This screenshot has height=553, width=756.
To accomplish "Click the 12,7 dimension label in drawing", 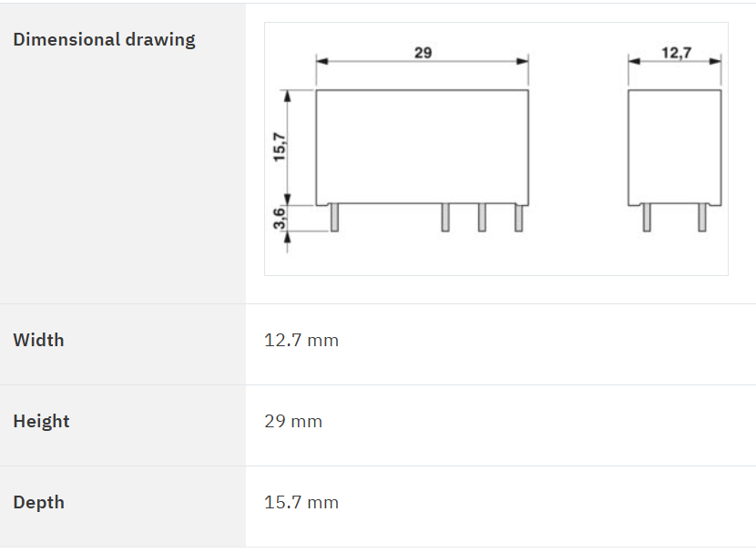I will [x=677, y=53].
